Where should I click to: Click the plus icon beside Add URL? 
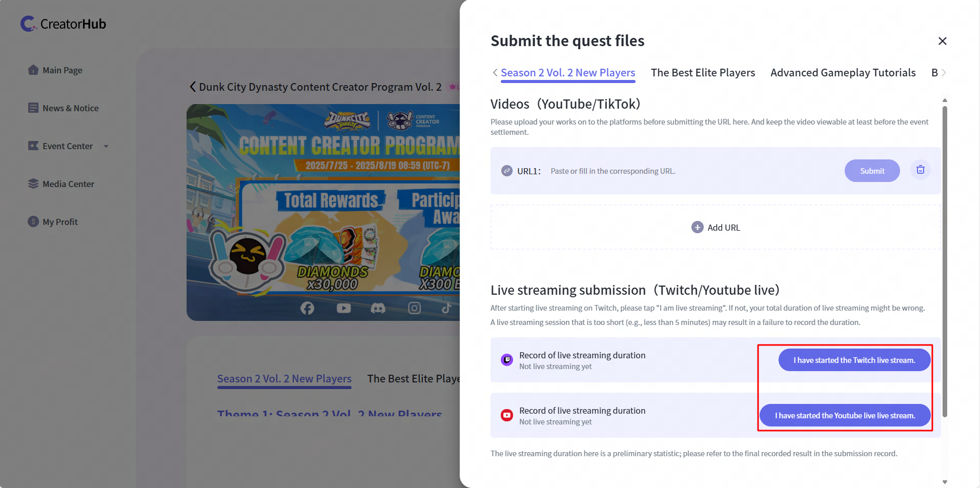click(697, 227)
